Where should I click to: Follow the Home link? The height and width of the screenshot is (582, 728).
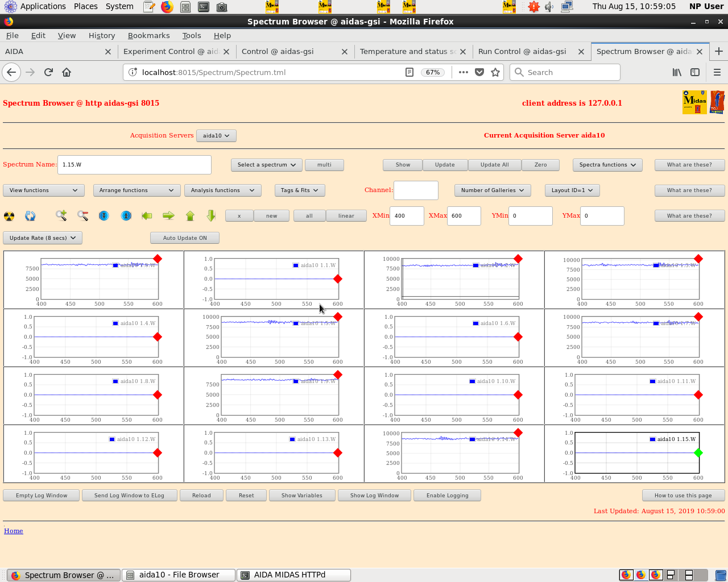pos(14,531)
